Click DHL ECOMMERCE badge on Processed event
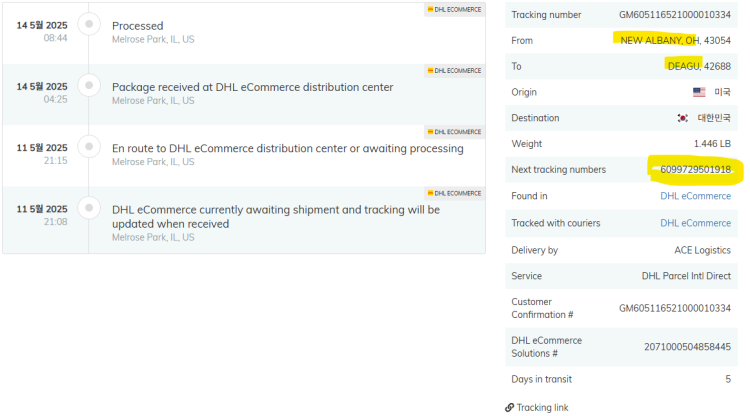 [454, 10]
